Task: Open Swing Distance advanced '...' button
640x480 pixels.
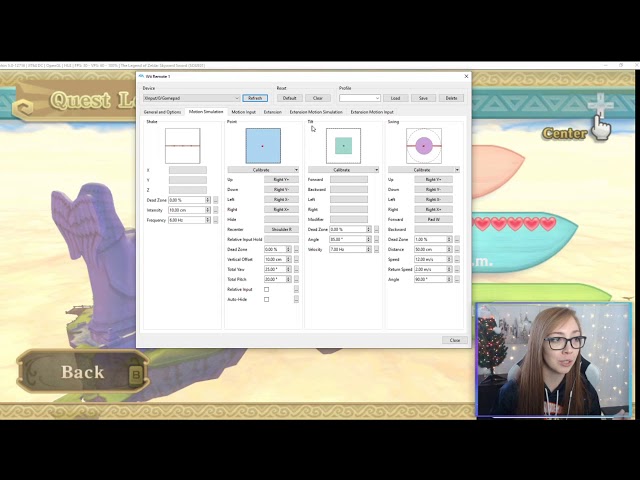Action: 457,249
